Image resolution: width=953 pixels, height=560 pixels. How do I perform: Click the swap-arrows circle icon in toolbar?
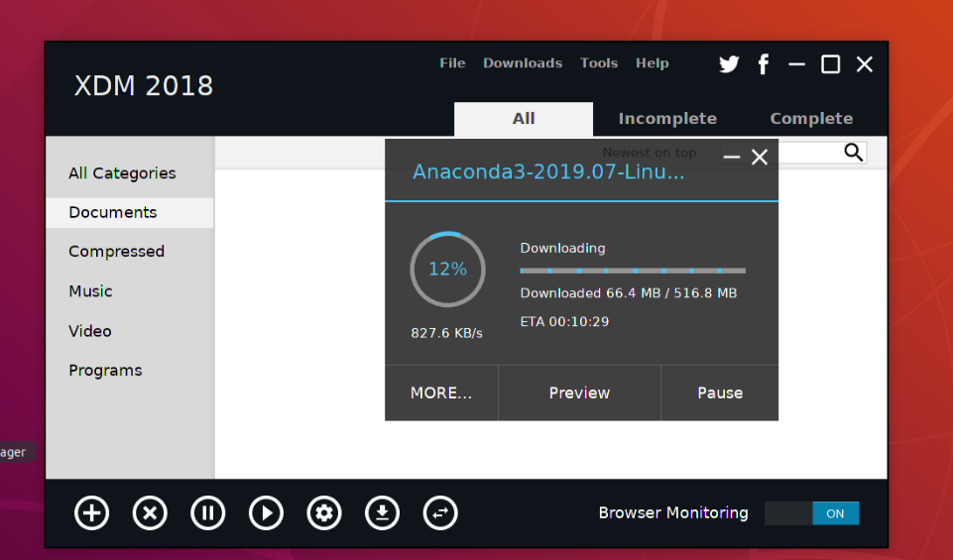(x=440, y=513)
